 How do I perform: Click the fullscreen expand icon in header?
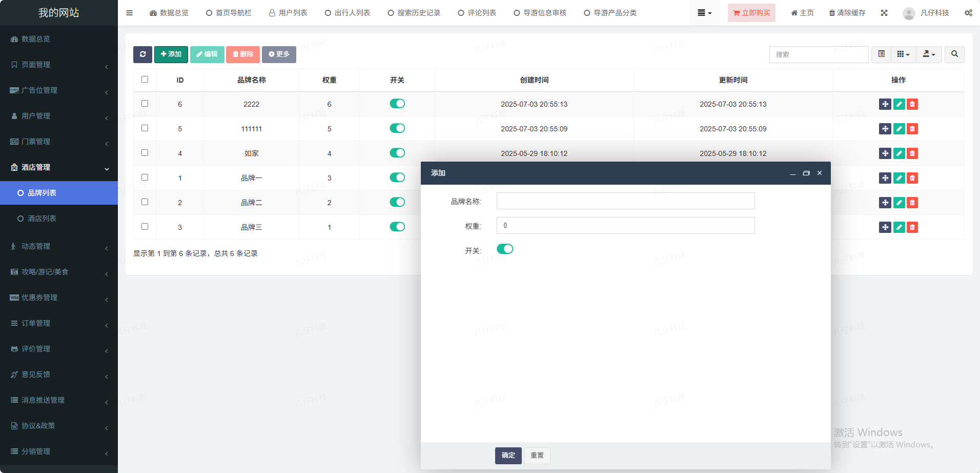884,13
